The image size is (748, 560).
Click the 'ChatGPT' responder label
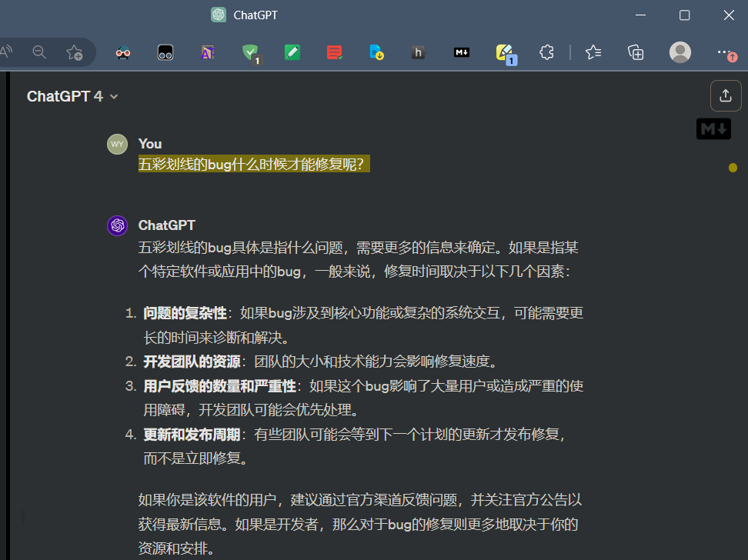click(167, 225)
